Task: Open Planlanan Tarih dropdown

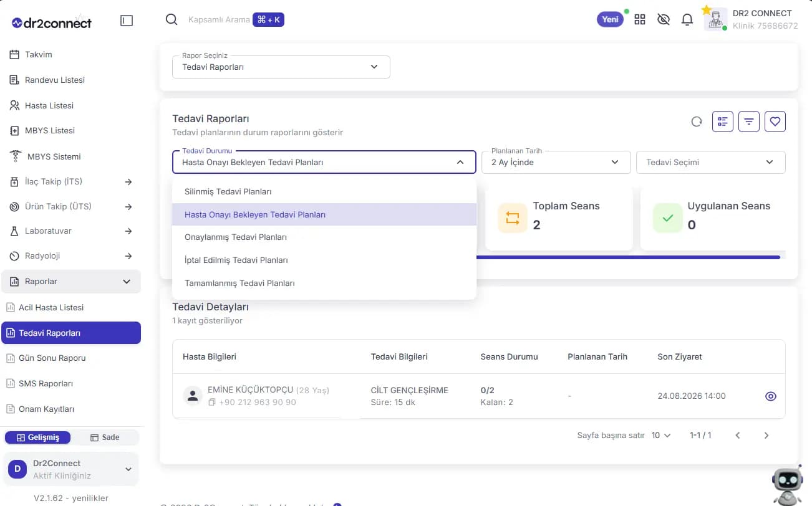Action: click(556, 162)
